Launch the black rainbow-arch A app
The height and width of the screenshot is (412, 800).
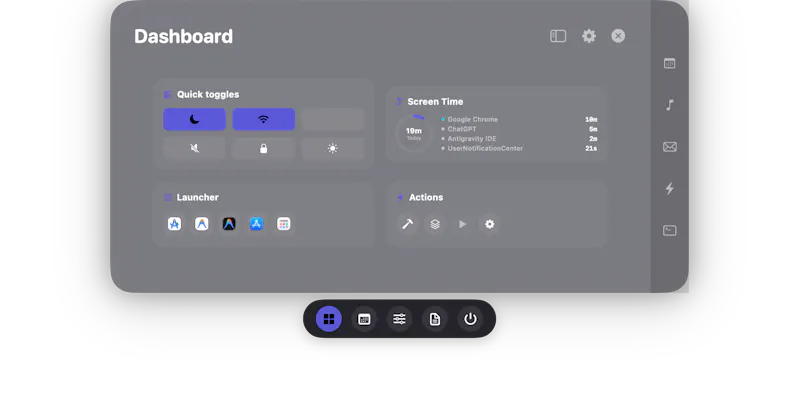pos(229,224)
